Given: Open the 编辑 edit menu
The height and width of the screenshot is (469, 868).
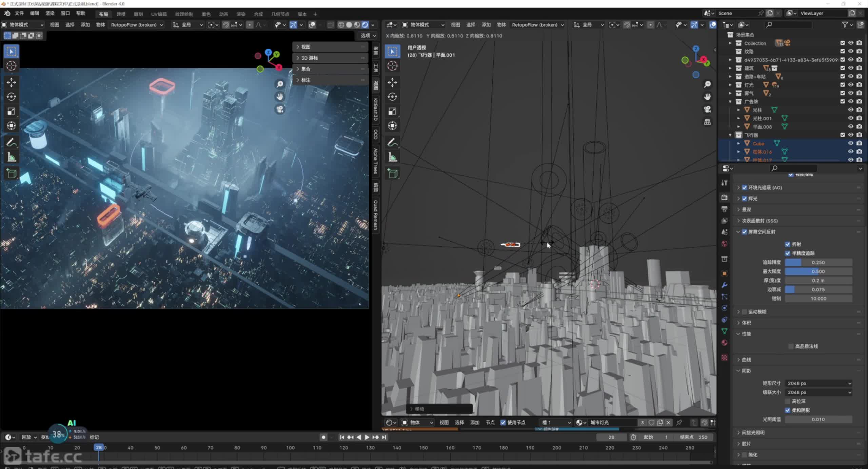Looking at the screenshot, I should coord(35,14).
